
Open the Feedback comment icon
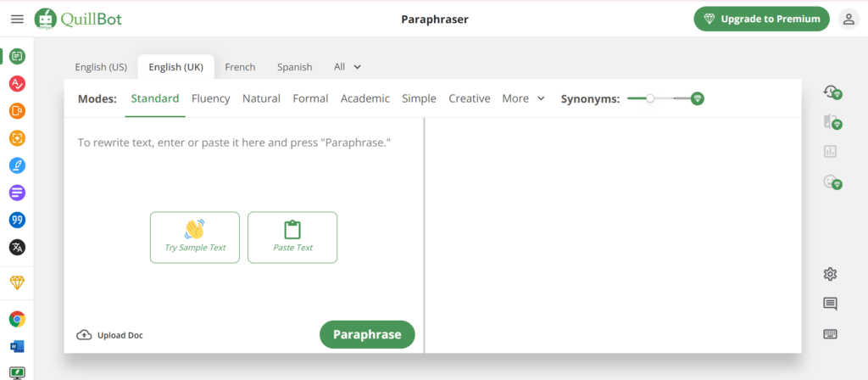(830, 304)
